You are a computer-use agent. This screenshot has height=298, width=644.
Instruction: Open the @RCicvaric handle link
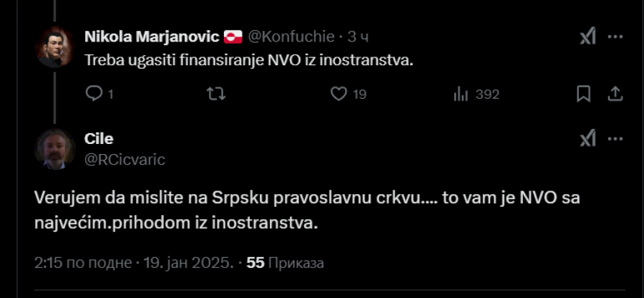pyautogui.click(x=125, y=159)
